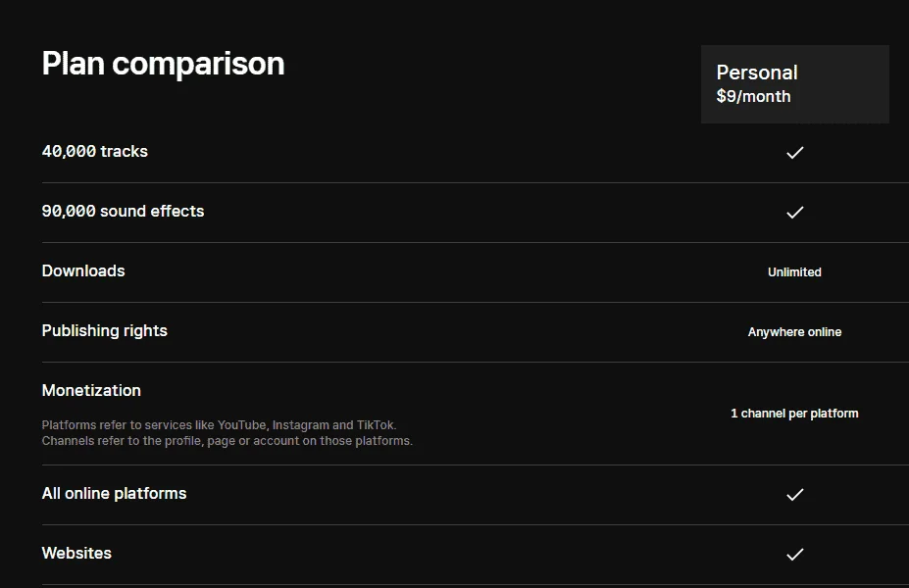Click the 1 channel per platform value

[x=794, y=414]
